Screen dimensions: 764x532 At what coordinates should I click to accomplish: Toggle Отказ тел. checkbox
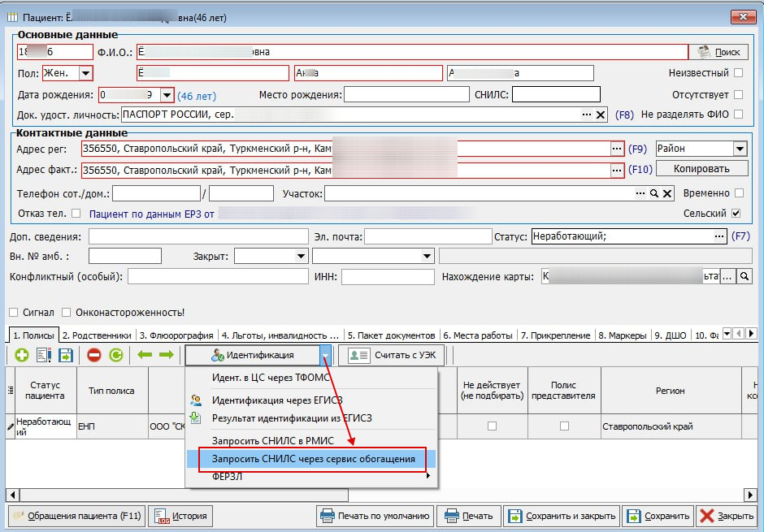(76, 213)
